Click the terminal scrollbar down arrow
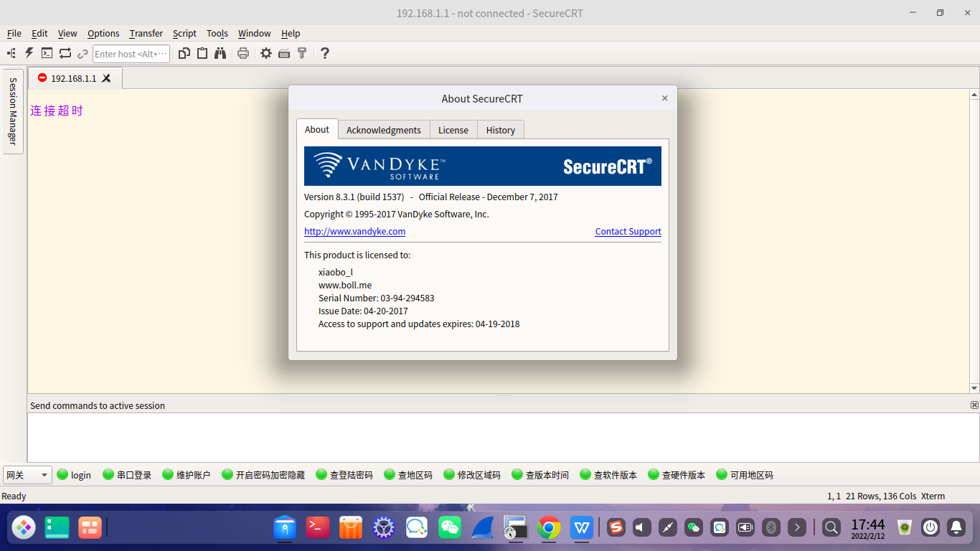The image size is (980, 551). pos(974,388)
